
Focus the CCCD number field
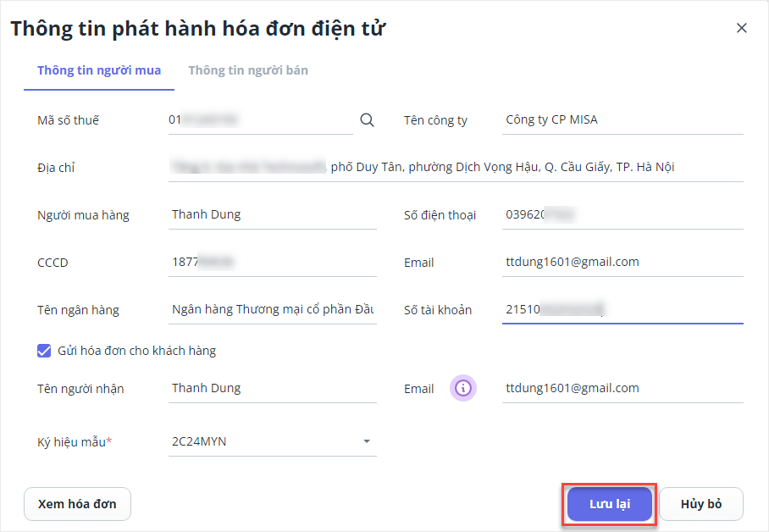coord(272,263)
